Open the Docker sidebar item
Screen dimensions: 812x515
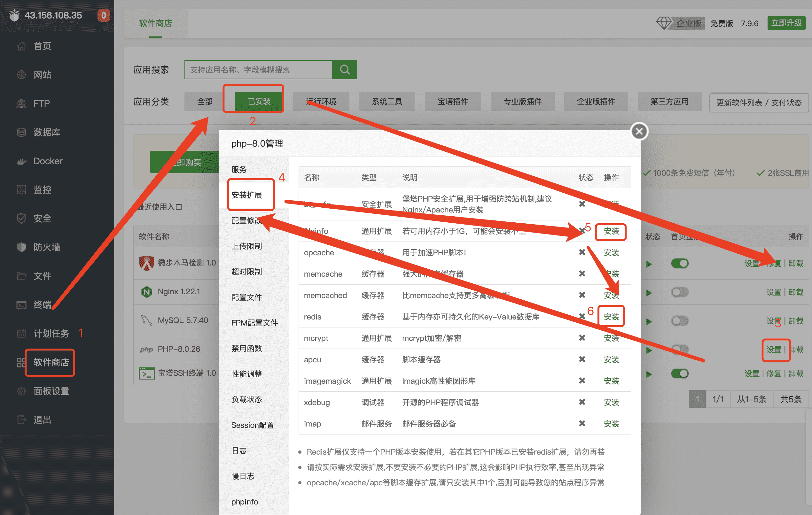coord(48,161)
